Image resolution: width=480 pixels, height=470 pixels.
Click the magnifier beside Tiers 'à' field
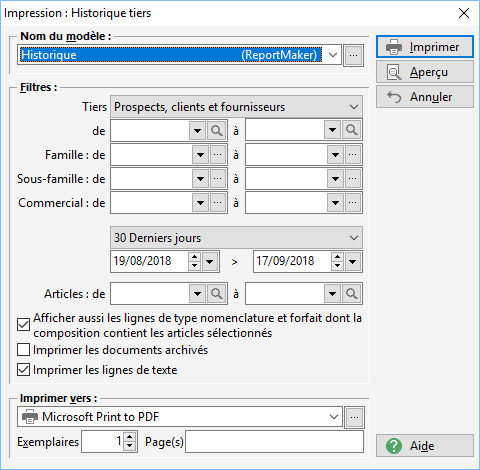pos(352,130)
